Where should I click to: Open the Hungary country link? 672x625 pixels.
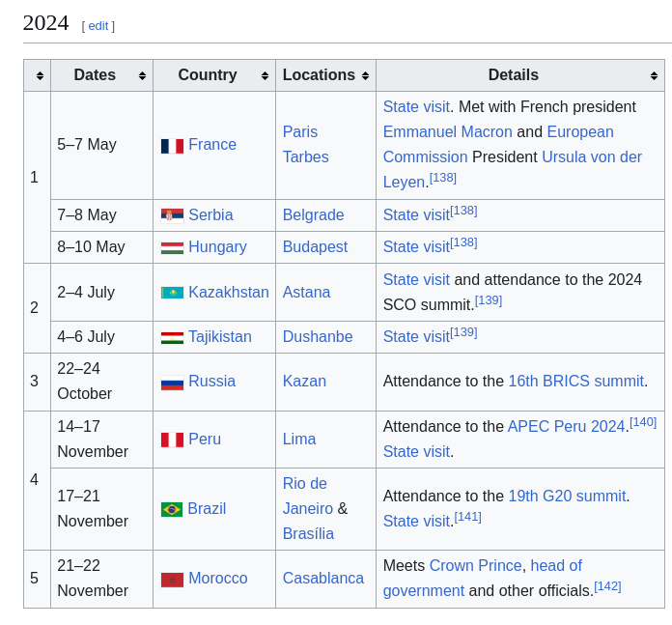(217, 247)
